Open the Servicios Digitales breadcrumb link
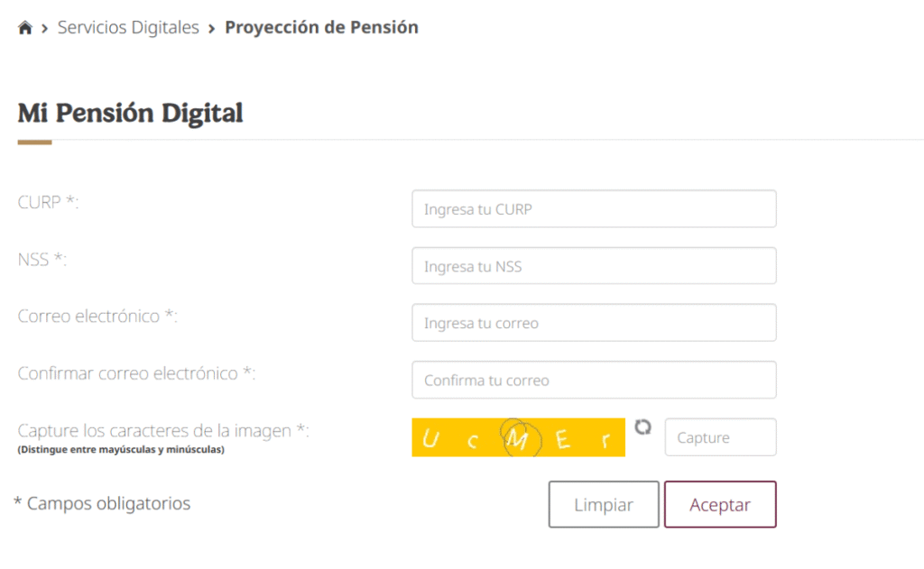The height and width of the screenshot is (569, 924). tap(127, 27)
